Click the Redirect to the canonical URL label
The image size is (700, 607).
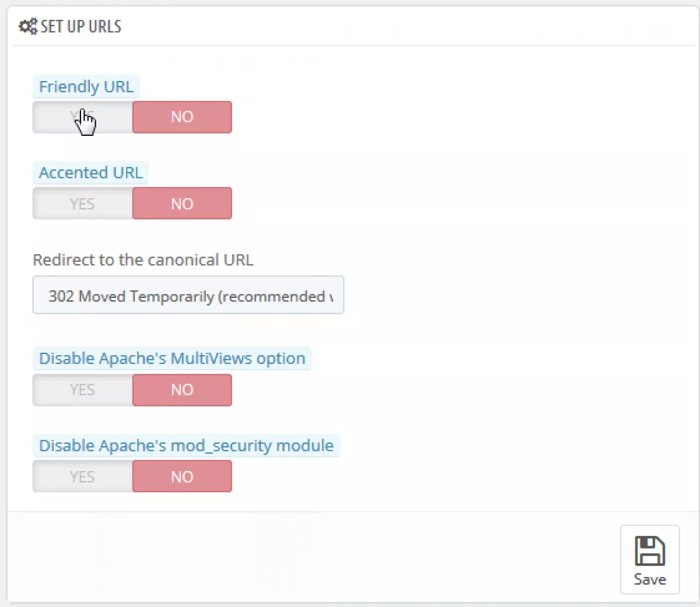[143, 260]
